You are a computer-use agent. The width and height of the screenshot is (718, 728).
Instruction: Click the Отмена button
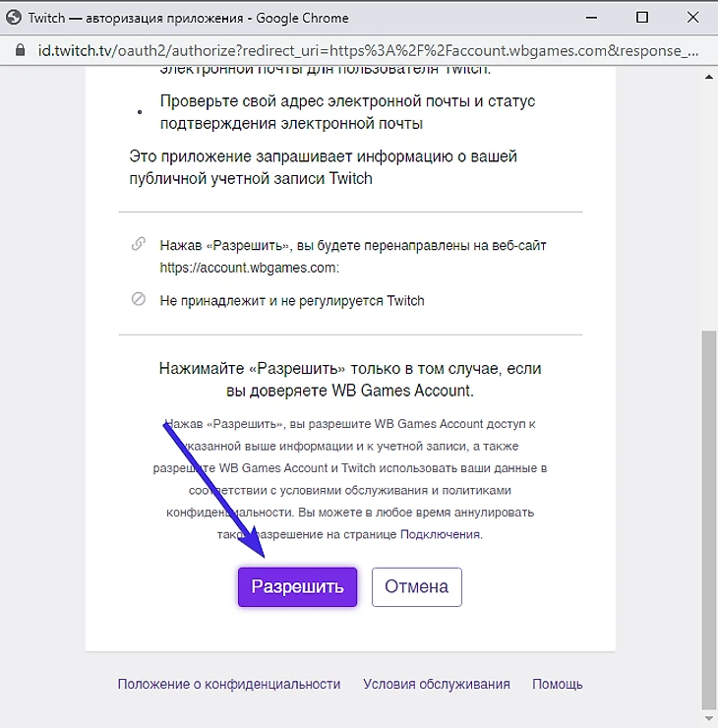416,587
